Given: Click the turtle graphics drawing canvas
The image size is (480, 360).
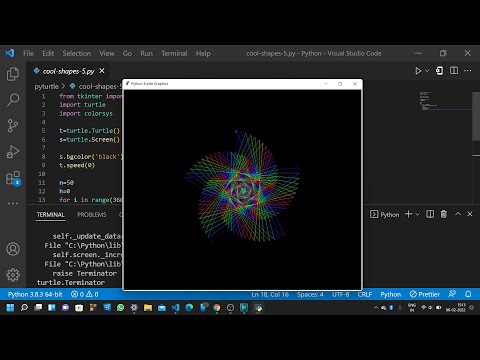Looking at the screenshot, I should pos(242,190).
